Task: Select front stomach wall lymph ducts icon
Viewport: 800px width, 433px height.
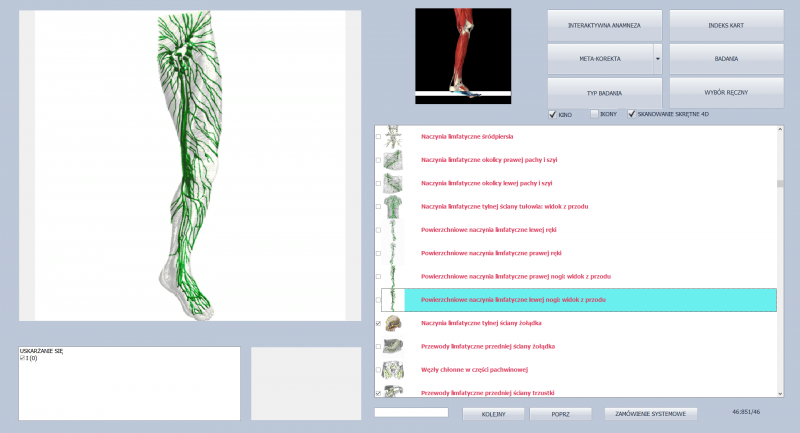Action: pos(395,346)
